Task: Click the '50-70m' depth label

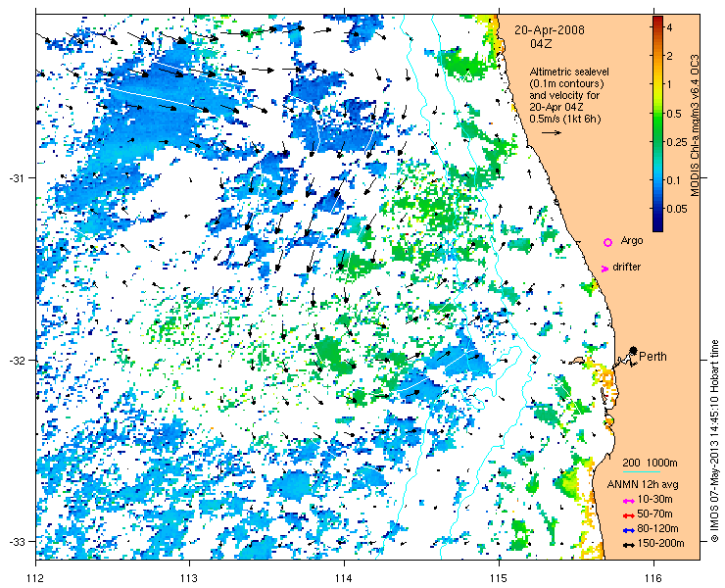Action: (x=654, y=514)
